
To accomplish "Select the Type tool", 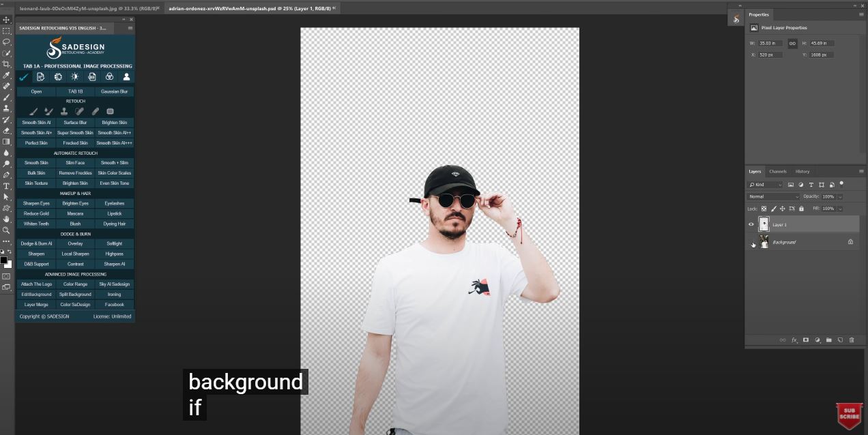I will [x=6, y=185].
